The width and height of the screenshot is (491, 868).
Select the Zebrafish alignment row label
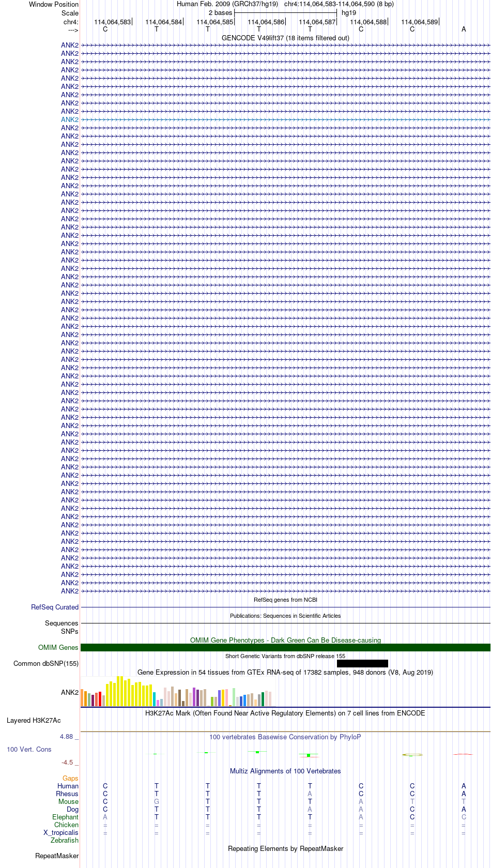point(65,841)
